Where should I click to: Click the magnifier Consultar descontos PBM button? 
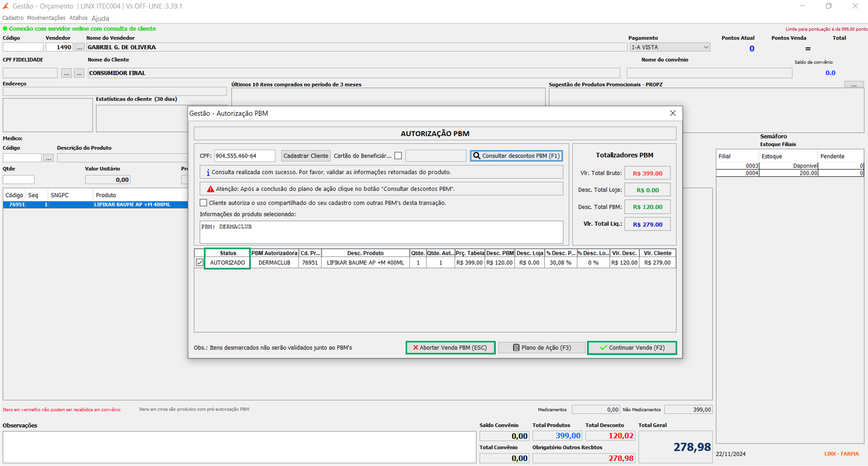516,156
